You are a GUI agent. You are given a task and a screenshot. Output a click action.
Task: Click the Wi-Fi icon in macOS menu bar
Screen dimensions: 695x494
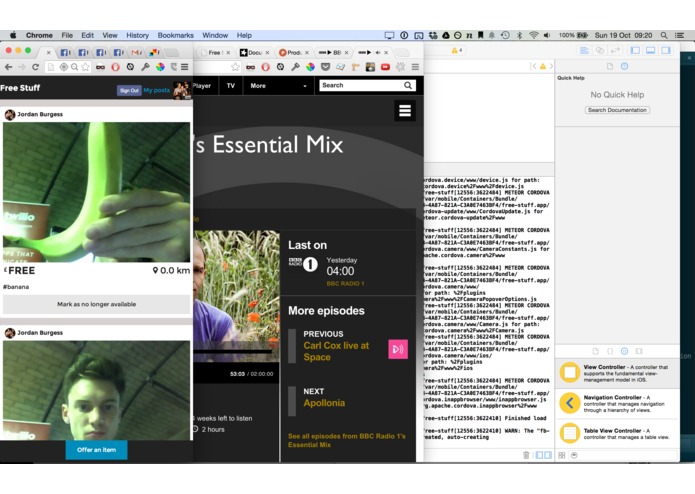pyautogui.click(x=534, y=35)
